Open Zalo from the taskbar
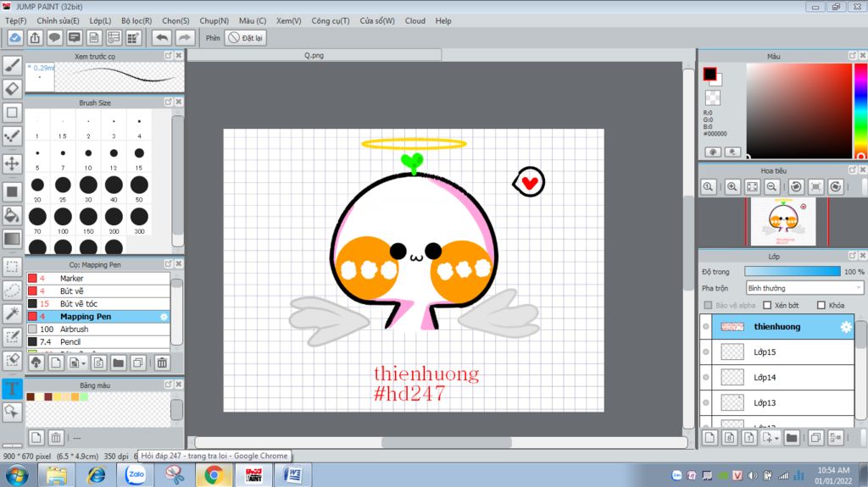 click(135, 475)
